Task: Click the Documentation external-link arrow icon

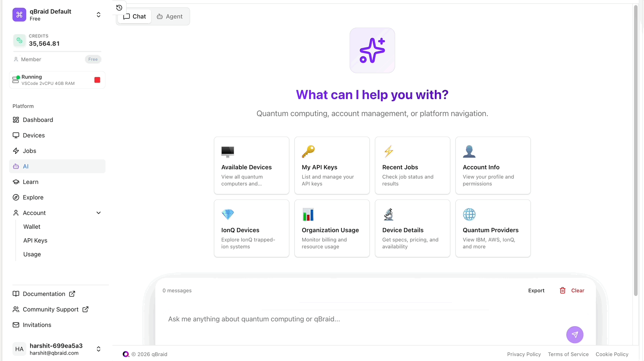Action: [x=72, y=294]
